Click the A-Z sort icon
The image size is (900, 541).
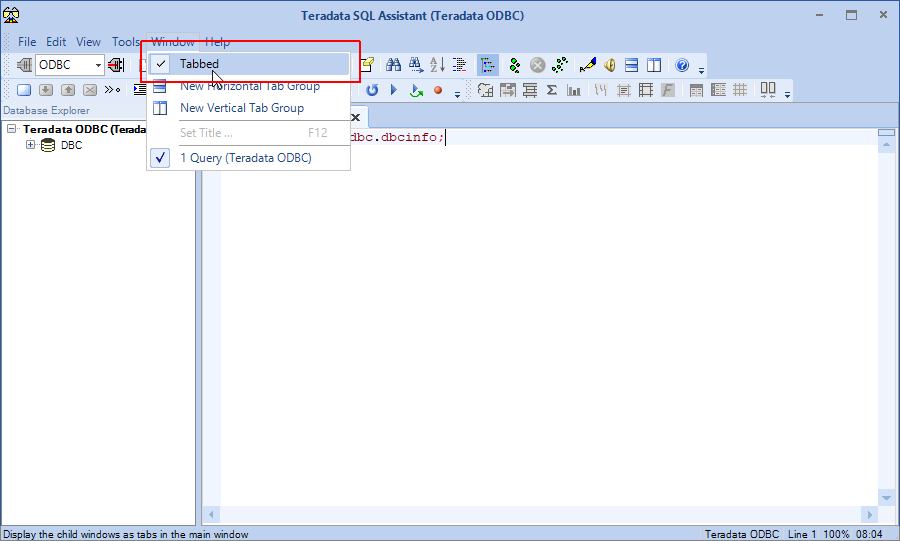coord(437,65)
